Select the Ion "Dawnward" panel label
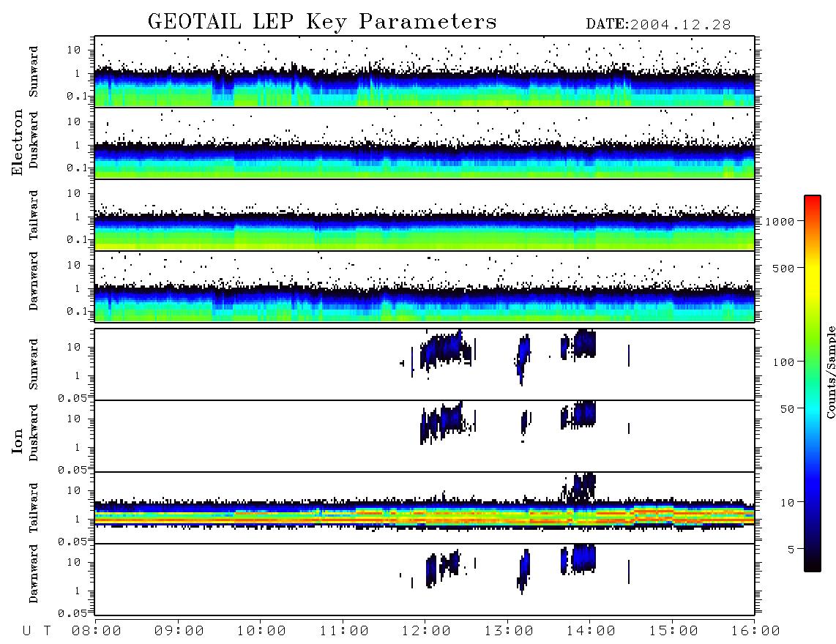836x644 pixels. coord(34,574)
